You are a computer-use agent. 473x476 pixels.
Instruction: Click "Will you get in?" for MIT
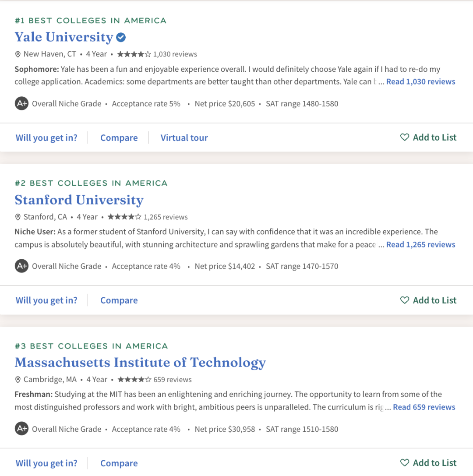click(46, 463)
